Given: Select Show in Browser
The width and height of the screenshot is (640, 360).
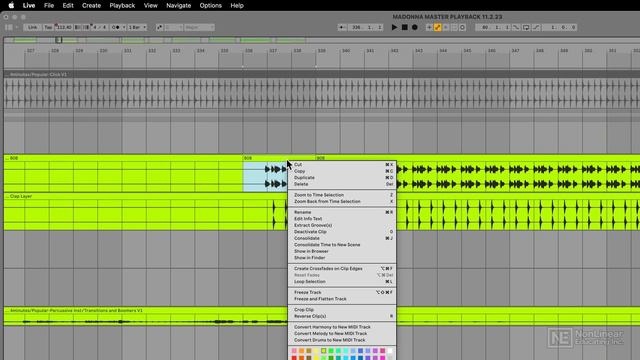Looking at the screenshot, I should pos(342,251).
